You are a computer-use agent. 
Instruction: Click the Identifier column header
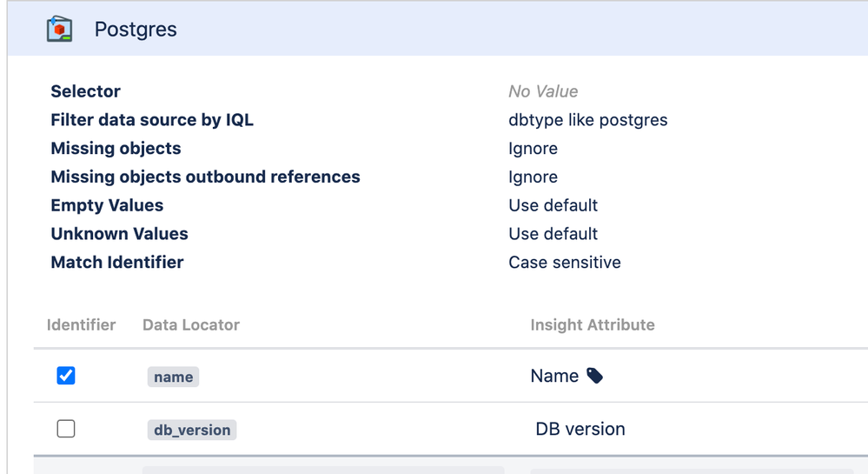point(81,325)
